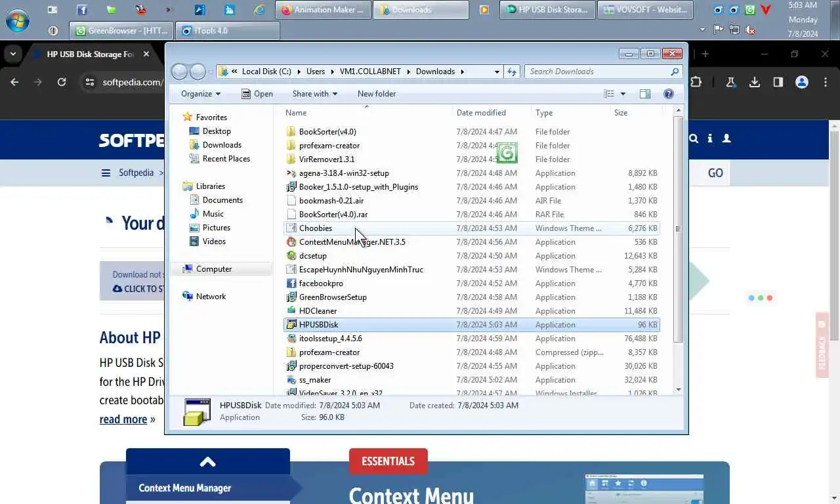The width and height of the screenshot is (840, 504).
Task: Expand the Downloads breadcrumb arrow
Action: 462,72
